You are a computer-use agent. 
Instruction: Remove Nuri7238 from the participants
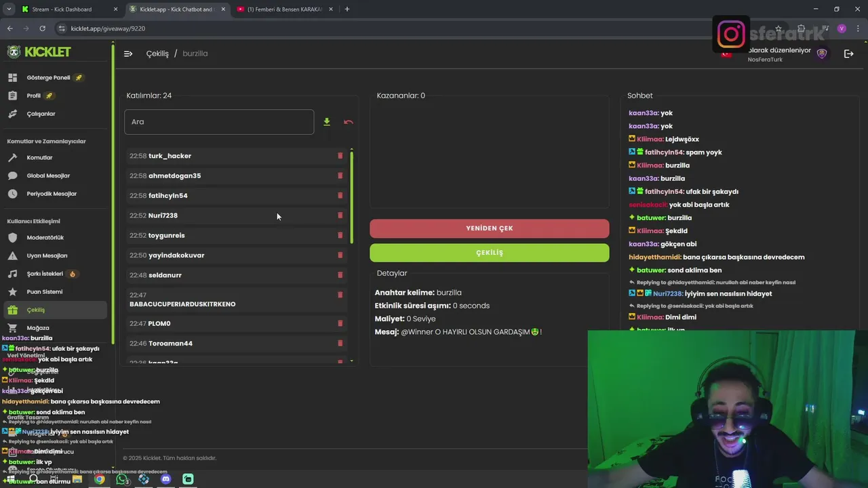(x=340, y=216)
